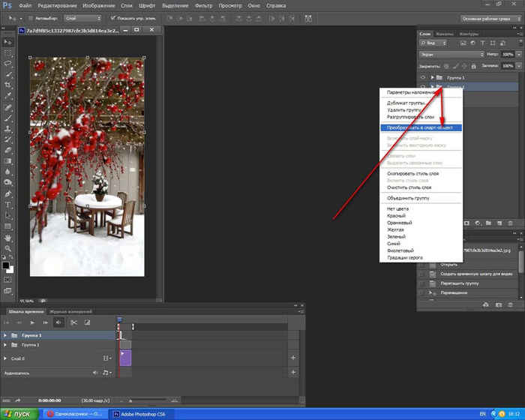Viewport: 525px width, 420px height.
Task: Switch to the Каналы tab
Action: click(x=445, y=34)
